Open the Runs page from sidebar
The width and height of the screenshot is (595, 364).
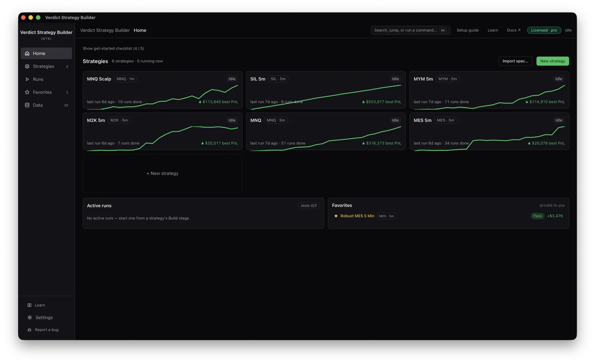click(46, 79)
